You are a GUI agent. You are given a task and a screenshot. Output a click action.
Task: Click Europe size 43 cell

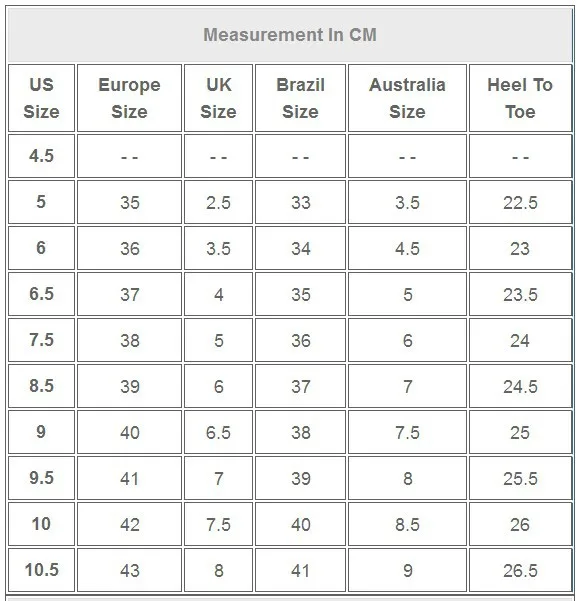[129, 570]
